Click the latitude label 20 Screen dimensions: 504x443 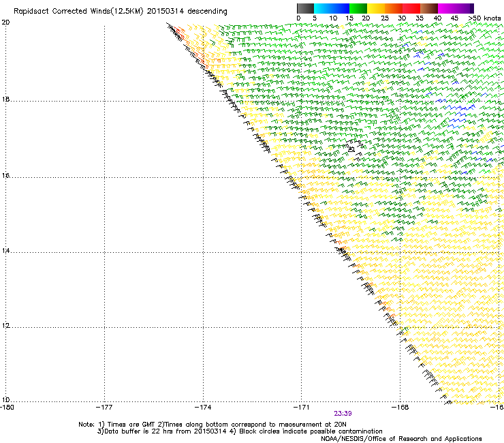pos(5,22)
